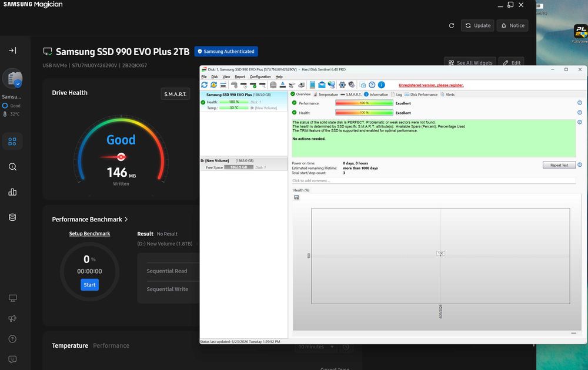
Task: Switch to the Alerts tab
Action: (x=447, y=95)
